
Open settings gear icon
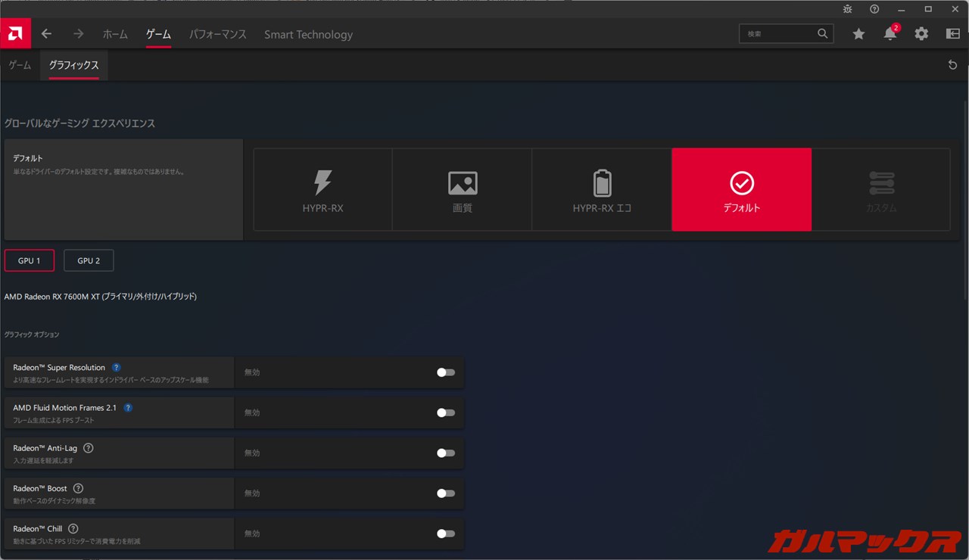coord(921,34)
